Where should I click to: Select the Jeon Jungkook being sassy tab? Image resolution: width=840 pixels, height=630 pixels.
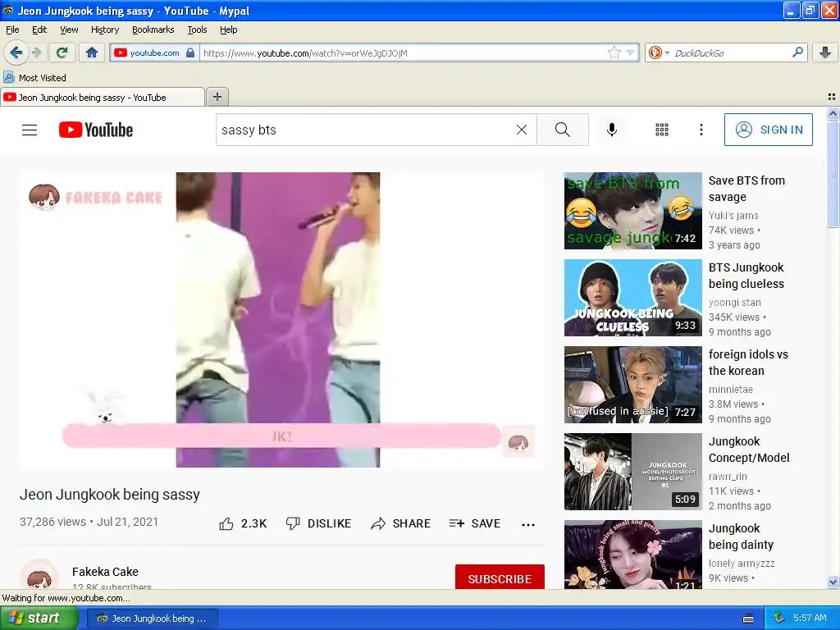click(102, 97)
